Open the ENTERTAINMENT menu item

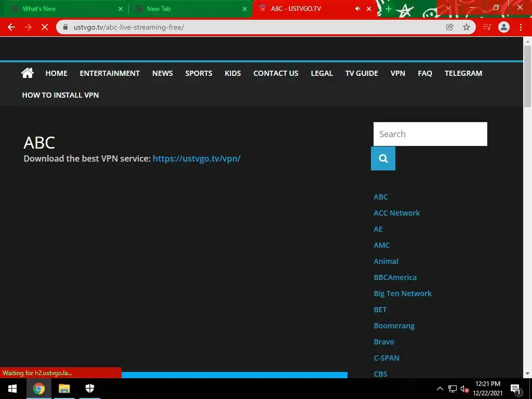(110, 73)
